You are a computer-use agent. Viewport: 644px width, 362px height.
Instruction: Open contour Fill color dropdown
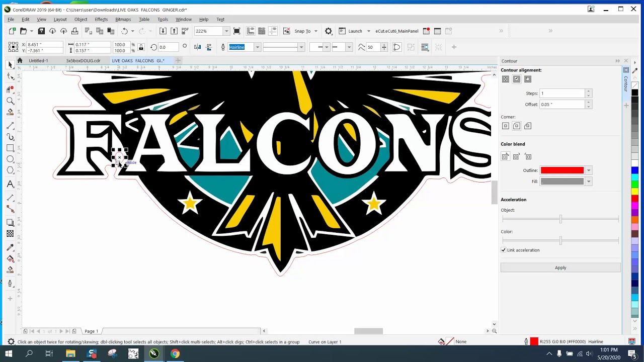pyautogui.click(x=589, y=182)
